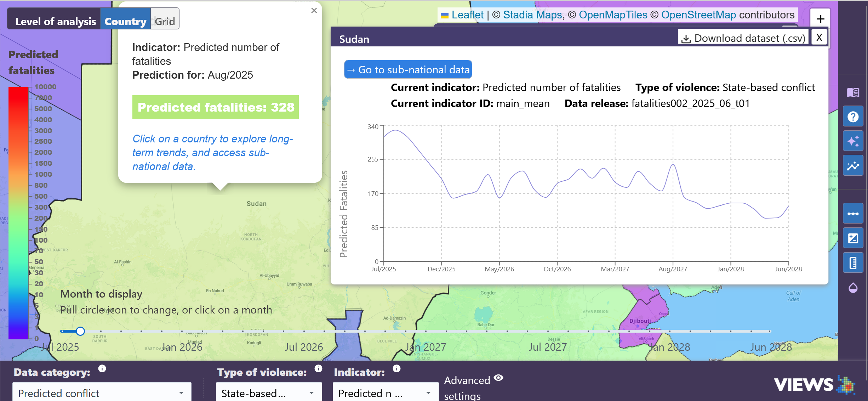The image size is (868, 401).
Task: Click the VIEWS logo
Action: coord(815,385)
